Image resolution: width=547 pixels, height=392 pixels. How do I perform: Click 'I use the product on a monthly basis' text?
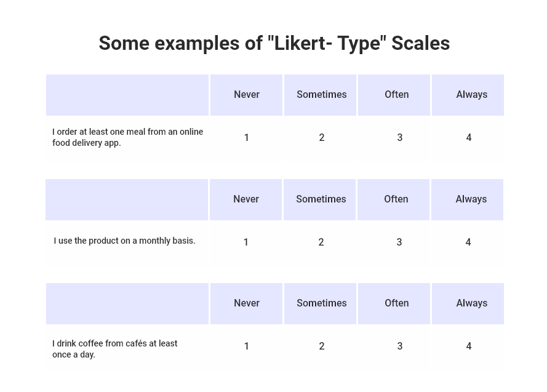(124, 241)
